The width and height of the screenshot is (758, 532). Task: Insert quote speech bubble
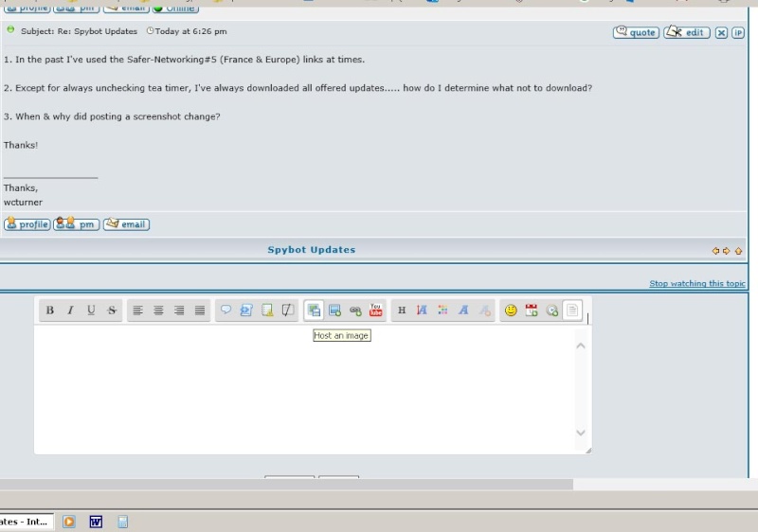(226, 310)
